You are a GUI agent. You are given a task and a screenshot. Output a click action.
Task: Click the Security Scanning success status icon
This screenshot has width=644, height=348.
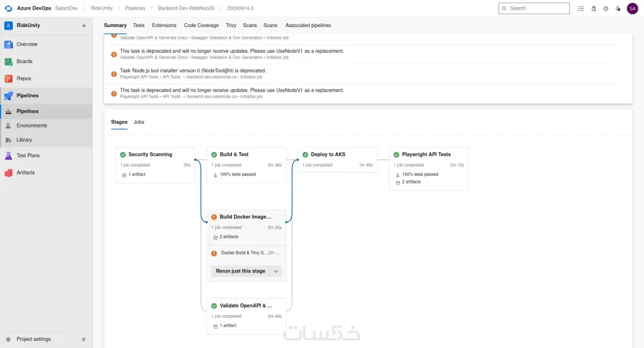(x=123, y=155)
